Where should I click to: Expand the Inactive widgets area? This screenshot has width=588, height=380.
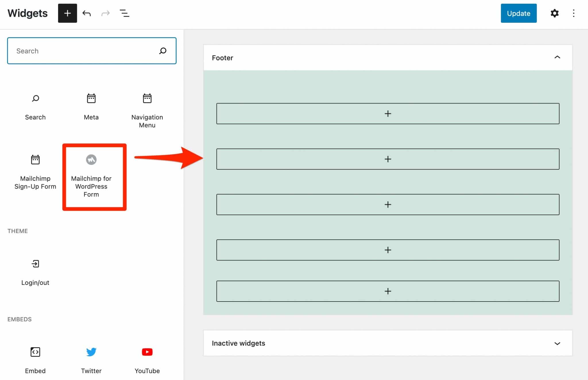(557, 343)
